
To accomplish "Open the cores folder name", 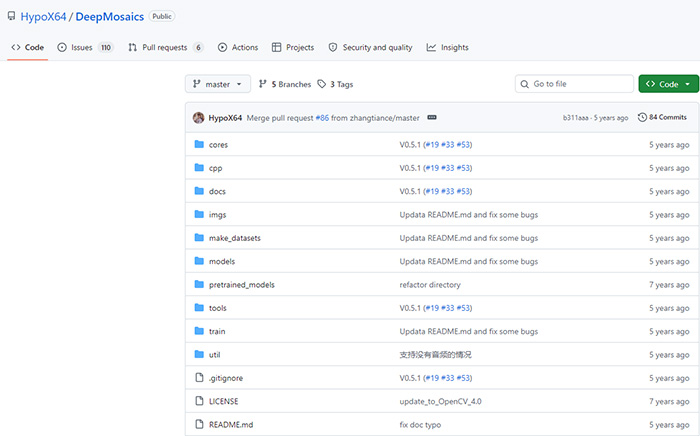I will pos(218,145).
